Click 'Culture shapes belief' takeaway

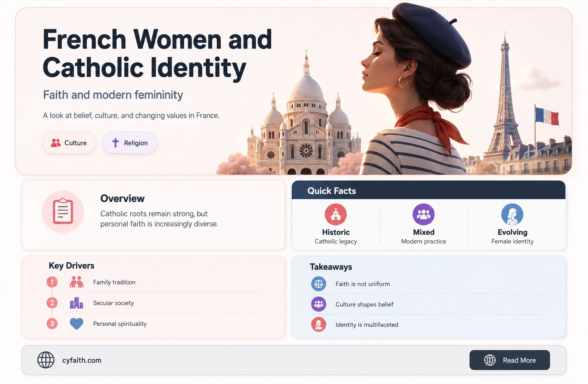click(x=364, y=304)
